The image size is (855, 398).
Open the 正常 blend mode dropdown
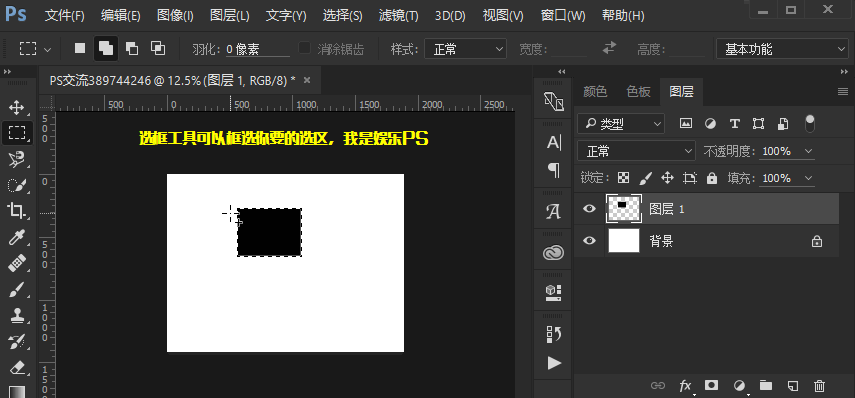[636, 151]
